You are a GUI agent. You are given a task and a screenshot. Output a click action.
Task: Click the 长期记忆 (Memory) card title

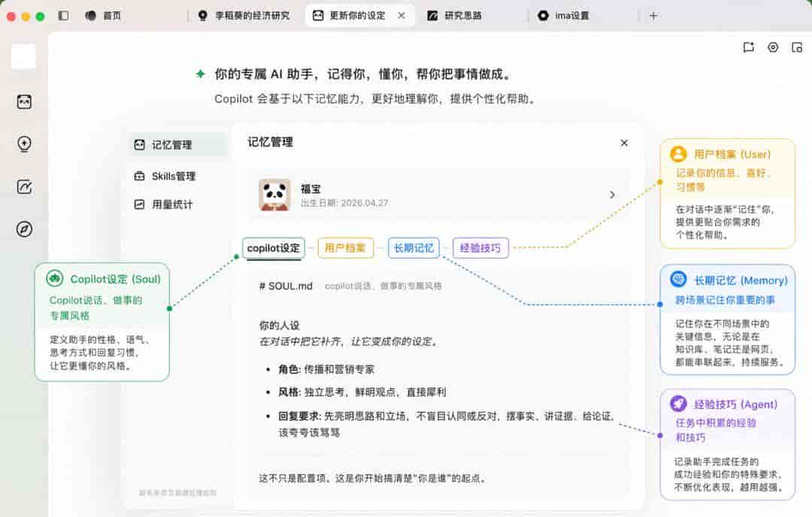pos(741,280)
